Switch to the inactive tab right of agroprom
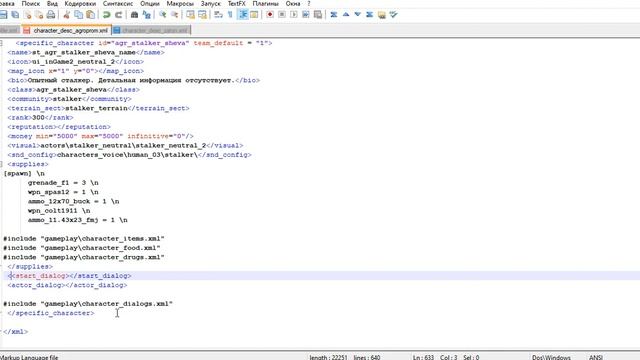The image size is (640, 360). click(151, 30)
